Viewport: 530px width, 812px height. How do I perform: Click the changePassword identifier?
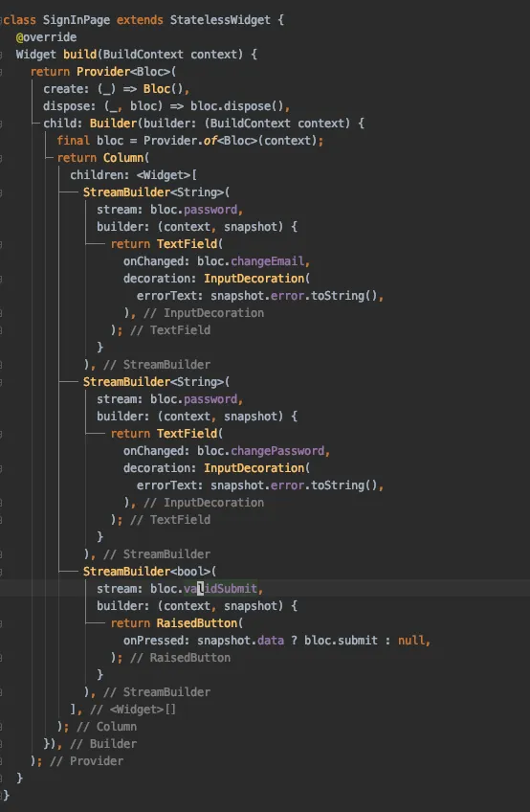(x=277, y=451)
